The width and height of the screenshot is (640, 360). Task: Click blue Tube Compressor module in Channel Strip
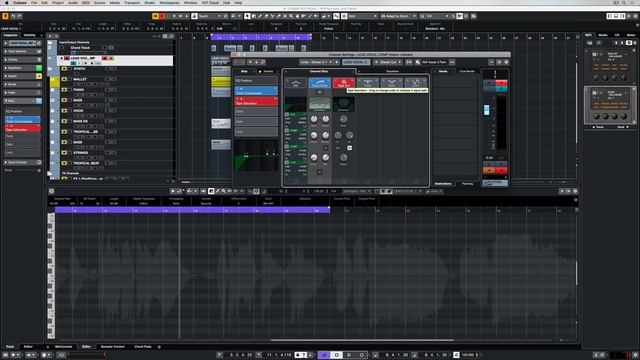pyautogui.click(x=320, y=83)
